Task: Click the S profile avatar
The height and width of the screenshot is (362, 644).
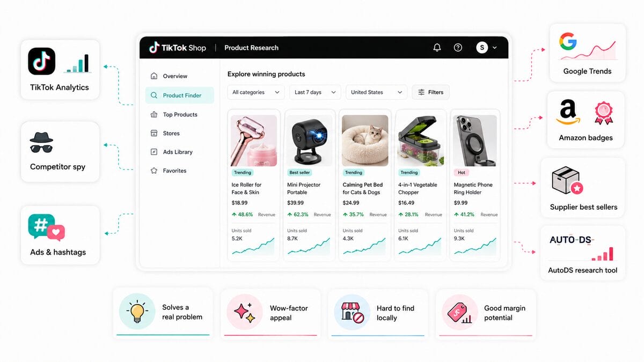Action: pyautogui.click(x=482, y=48)
